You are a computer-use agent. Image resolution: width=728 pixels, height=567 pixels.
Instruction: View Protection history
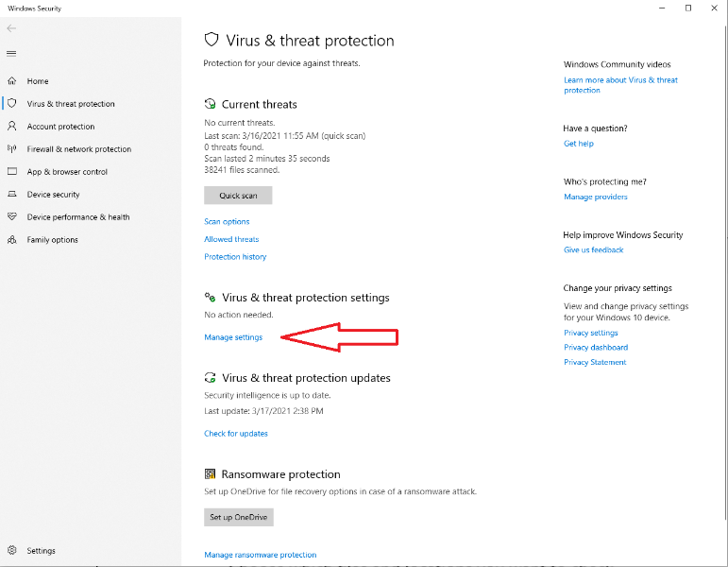(235, 256)
